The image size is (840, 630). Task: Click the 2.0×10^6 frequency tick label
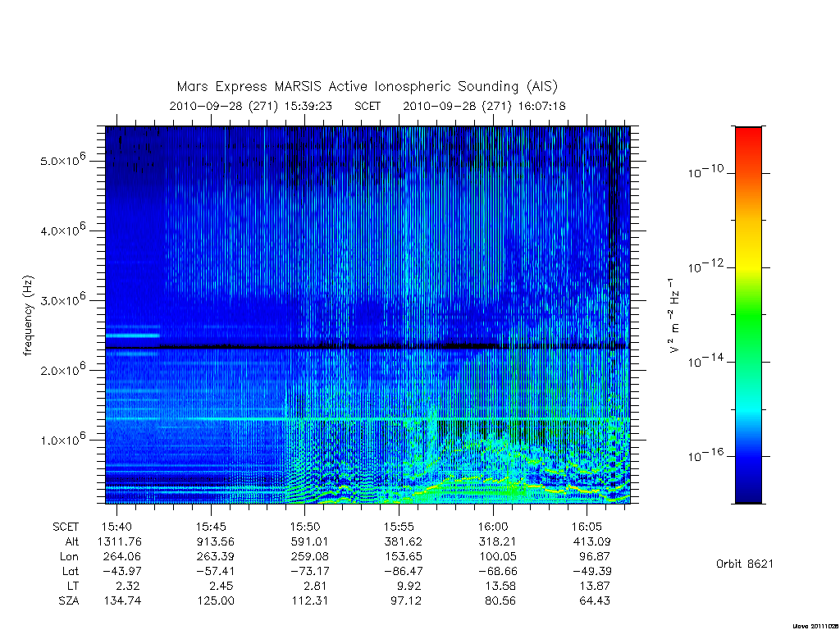[x=63, y=368]
